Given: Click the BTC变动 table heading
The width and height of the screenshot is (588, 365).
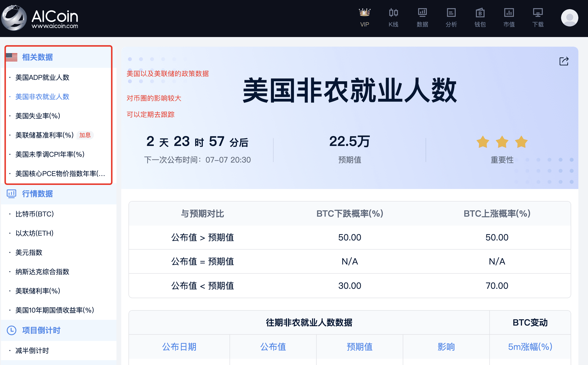Looking at the screenshot, I should [x=530, y=322].
